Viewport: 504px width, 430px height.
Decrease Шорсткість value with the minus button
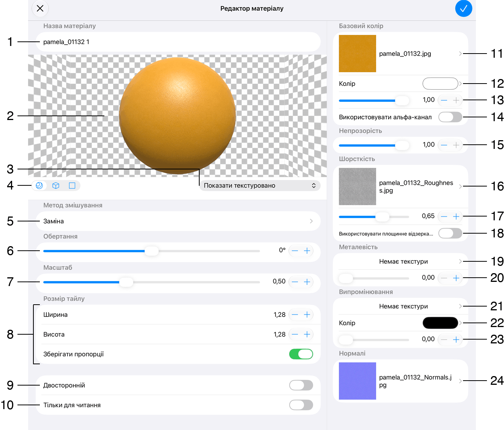444,217
